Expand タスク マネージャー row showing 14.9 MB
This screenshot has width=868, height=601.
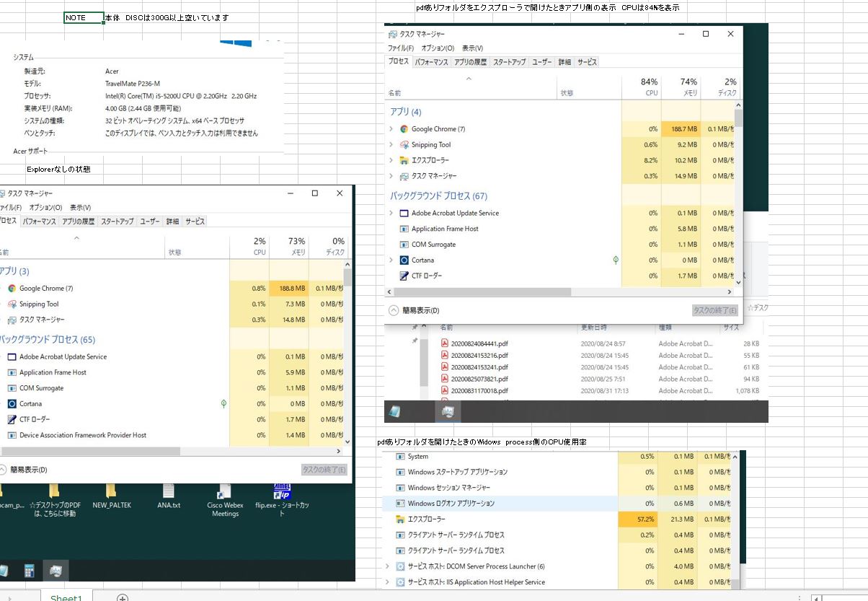(x=391, y=176)
